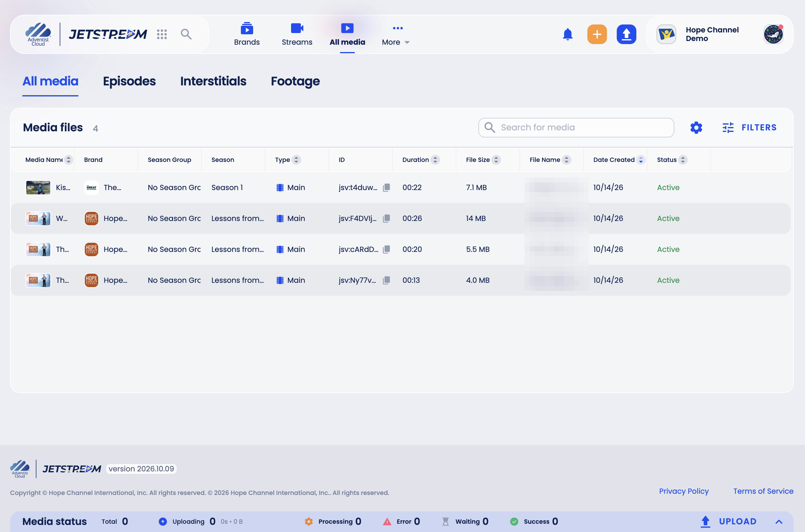The image size is (805, 532).
Task: Open the apps grid launcher icon
Action: (162, 34)
